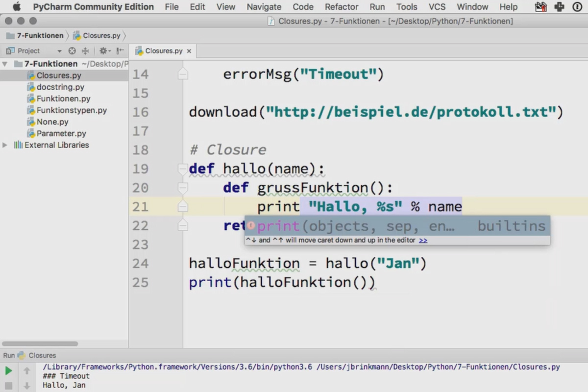Toggle the fold marker on line 21
Viewport: 588px width, 392px height.
click(x=183, y=207)
